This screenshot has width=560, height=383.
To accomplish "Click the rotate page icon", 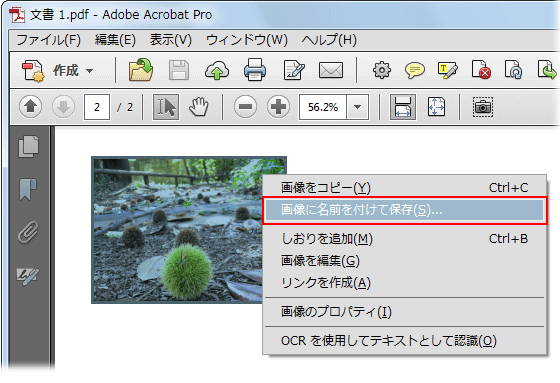I will coord(513,70).
